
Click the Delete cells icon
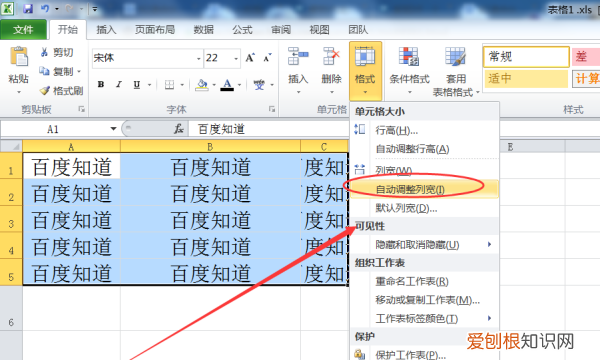click(x=331, y=56)
